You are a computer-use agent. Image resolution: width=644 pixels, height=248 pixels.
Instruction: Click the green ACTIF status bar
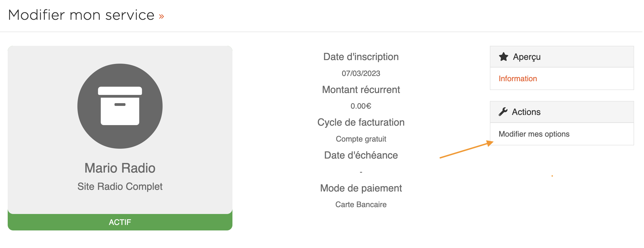[x=120, y=222]
